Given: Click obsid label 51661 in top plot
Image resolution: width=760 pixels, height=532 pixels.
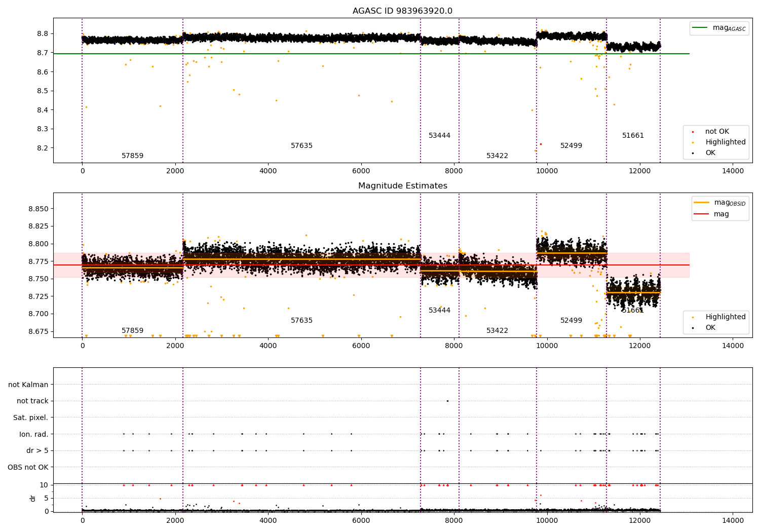Looking at the screenshot, I should pos(633,136).
